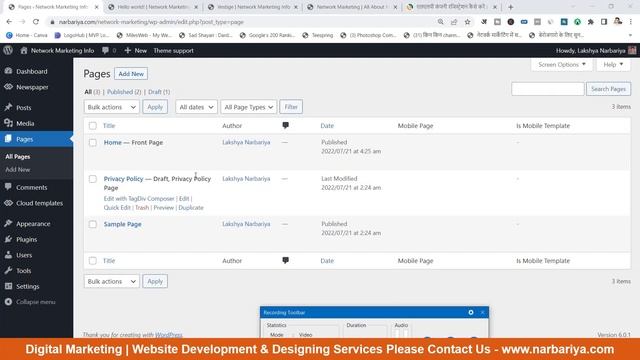
Task: Click the Plugins icon in sidebar
Action: [x=8, y=239]
